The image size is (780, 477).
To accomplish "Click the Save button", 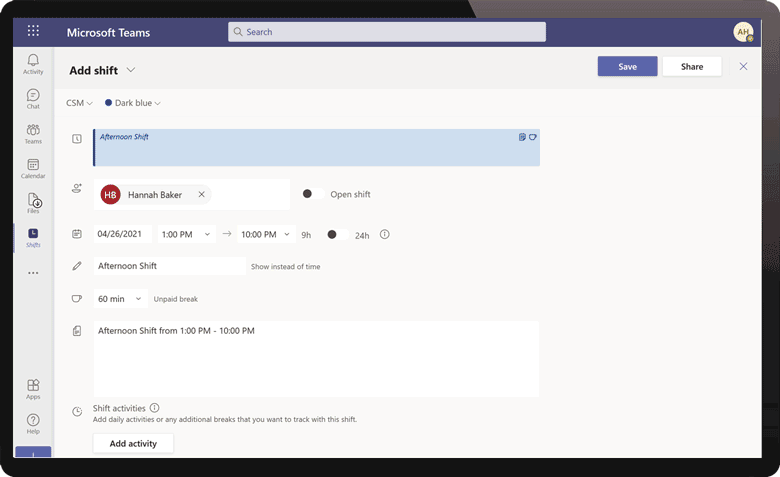I will 627,66.
